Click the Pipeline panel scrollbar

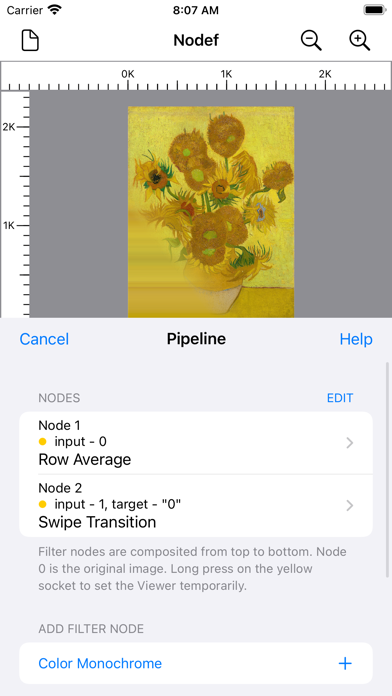point(388,468)
